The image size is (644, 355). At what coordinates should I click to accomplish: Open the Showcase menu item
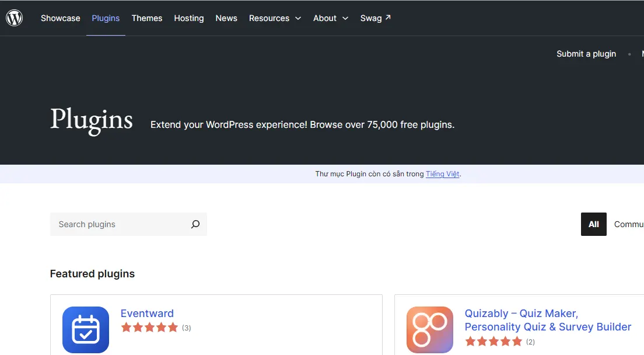[61, 18]
